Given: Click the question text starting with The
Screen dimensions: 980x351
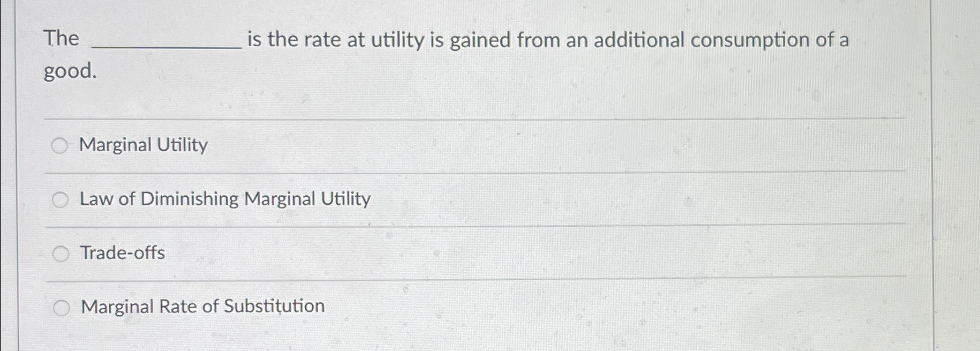Looking at the screenshot, I should click(x=62, y=39).
